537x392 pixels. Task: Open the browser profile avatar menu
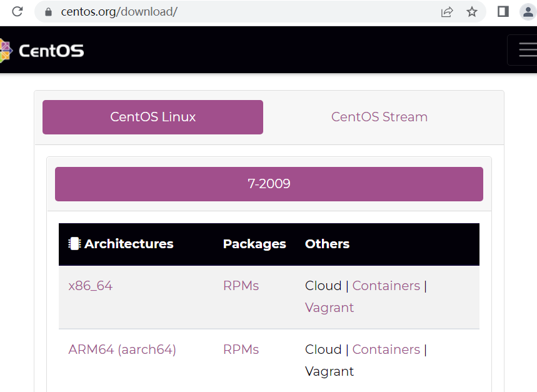pos(528,12)
